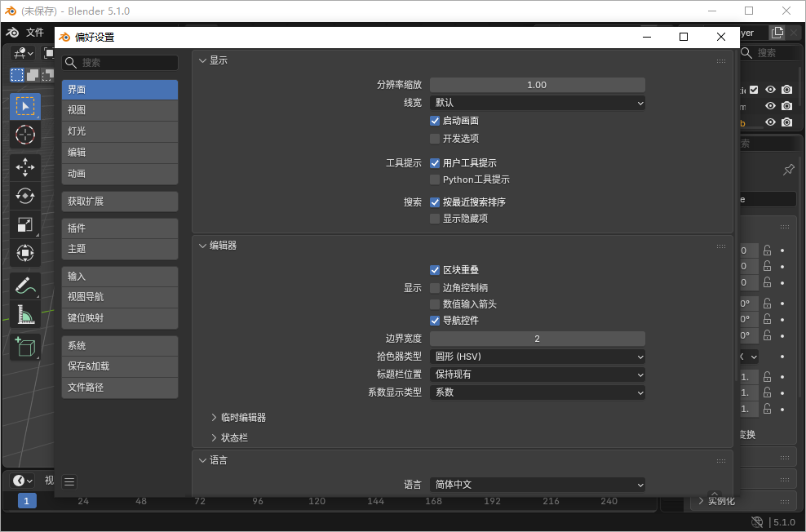Select the Add Cube tool
Viewport: 806px width, 532px height.
24,346
